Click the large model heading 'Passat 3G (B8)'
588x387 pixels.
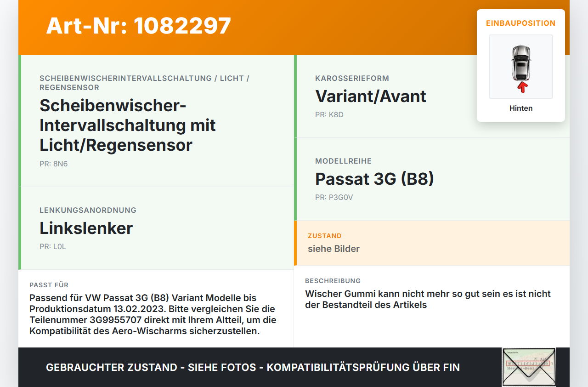tap(374, 179)
